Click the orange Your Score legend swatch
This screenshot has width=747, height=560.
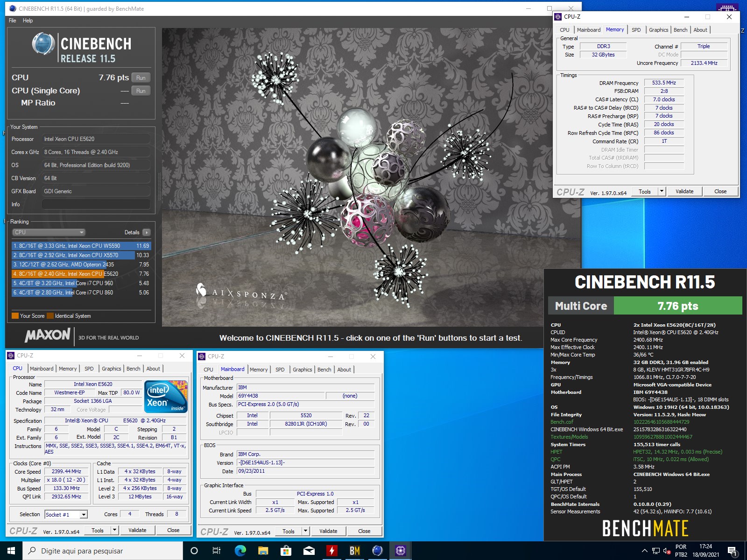tap(15, 316)
